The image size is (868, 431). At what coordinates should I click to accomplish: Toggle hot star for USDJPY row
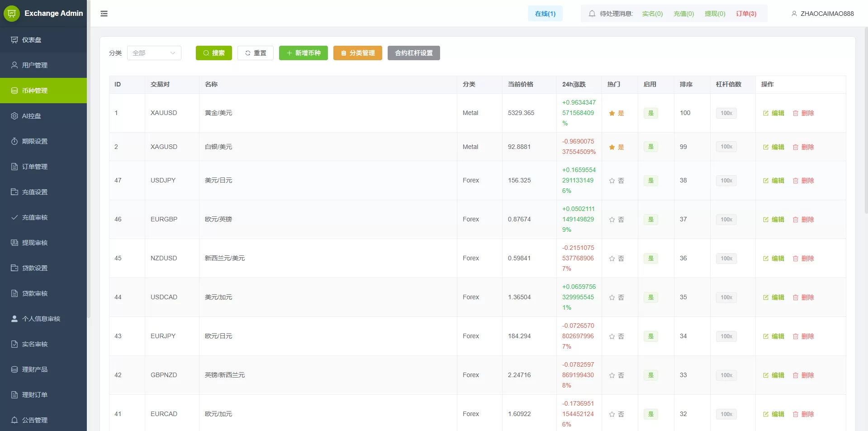tap(612, 181)
